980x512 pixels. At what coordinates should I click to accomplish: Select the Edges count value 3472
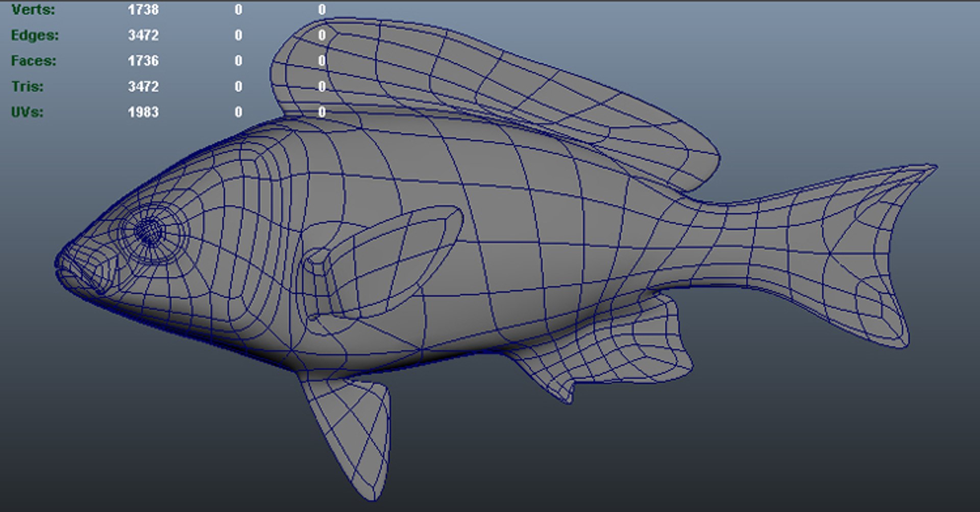pos(143,35)
